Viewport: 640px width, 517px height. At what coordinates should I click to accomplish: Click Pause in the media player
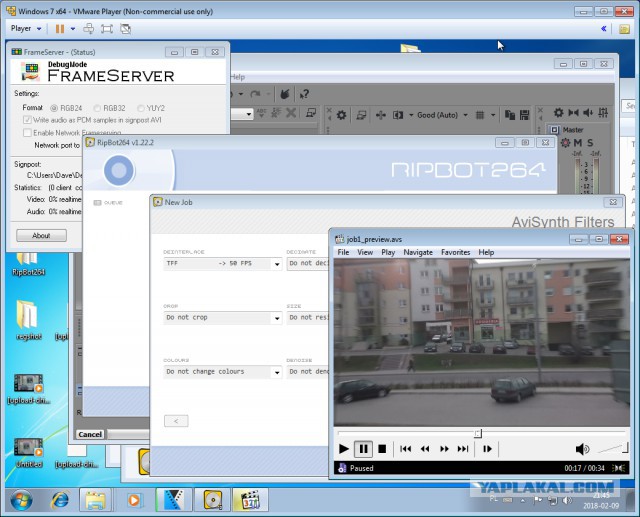tap(363, 449)
